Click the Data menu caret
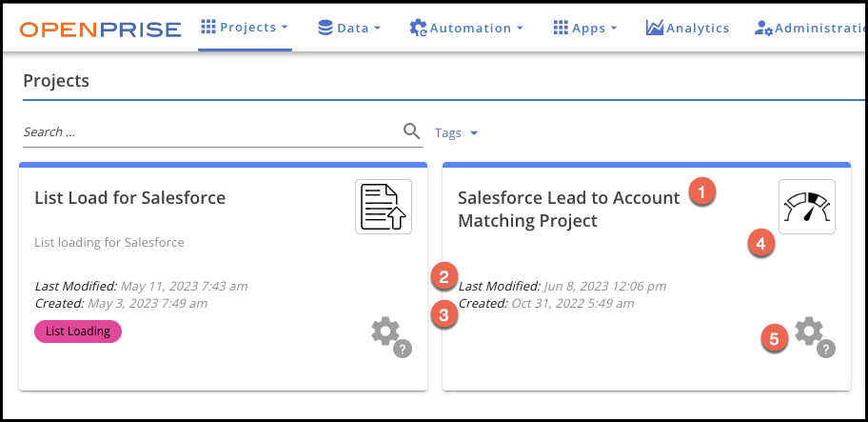The image size is (868, 422). coord(377,29)
